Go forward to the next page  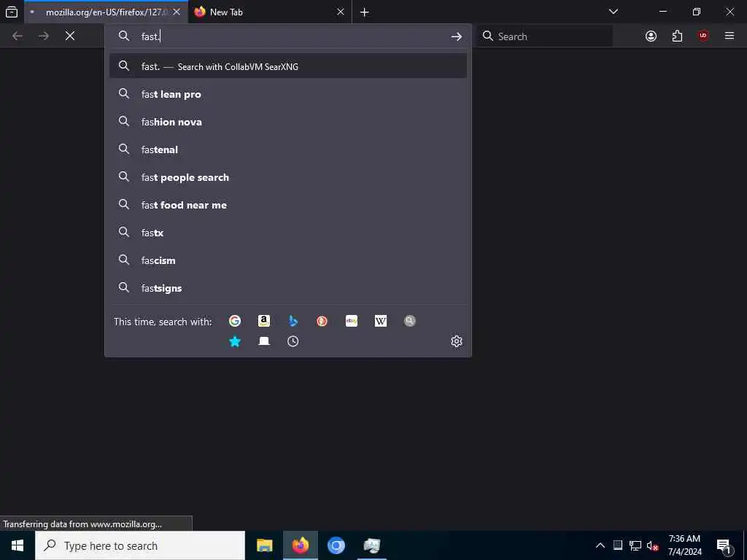(x=43, y=36)
